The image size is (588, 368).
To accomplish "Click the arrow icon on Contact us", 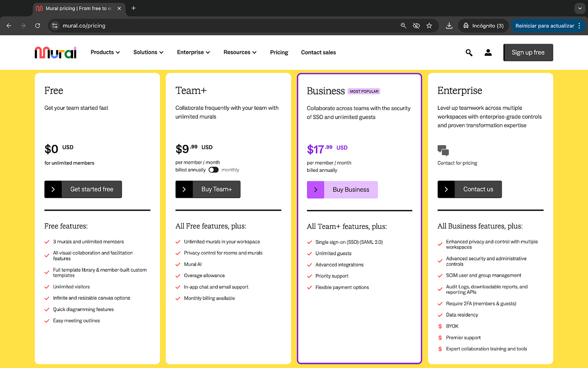I will pyautogui.click(x=446, y=189).
